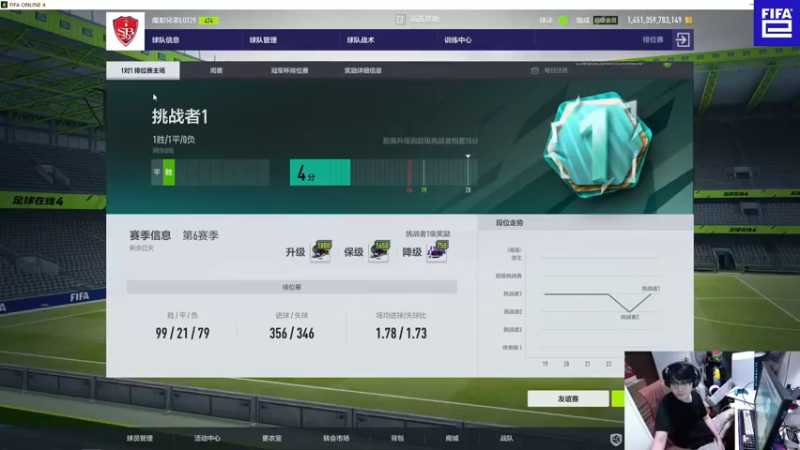
Task: Click the 99 / 21 / 79 record value
Action: pos(183,333)
